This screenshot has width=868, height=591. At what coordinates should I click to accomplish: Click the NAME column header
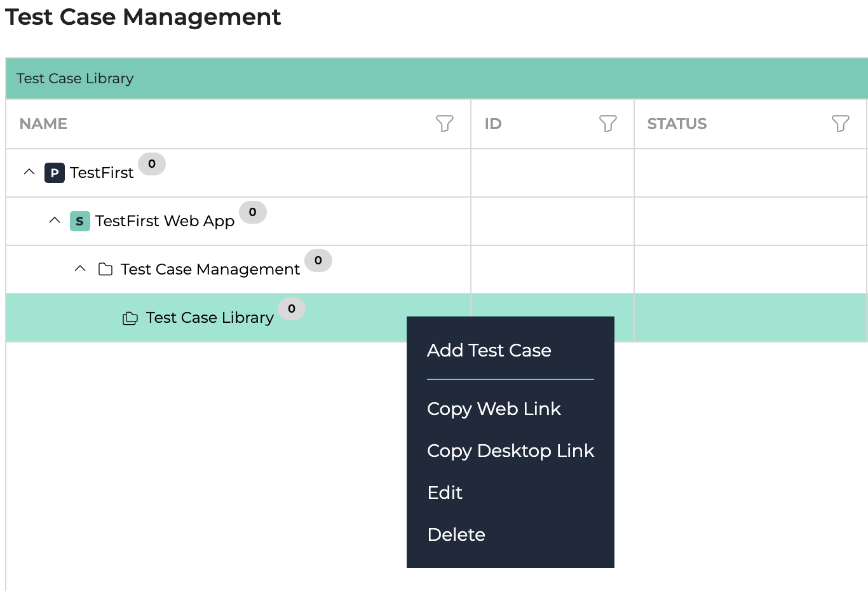coord(43,124)
